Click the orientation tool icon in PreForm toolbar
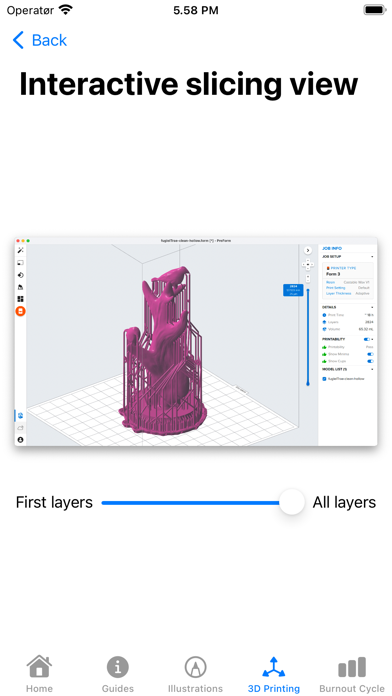The height and width of the screenshot is (696, 392). 20,275
